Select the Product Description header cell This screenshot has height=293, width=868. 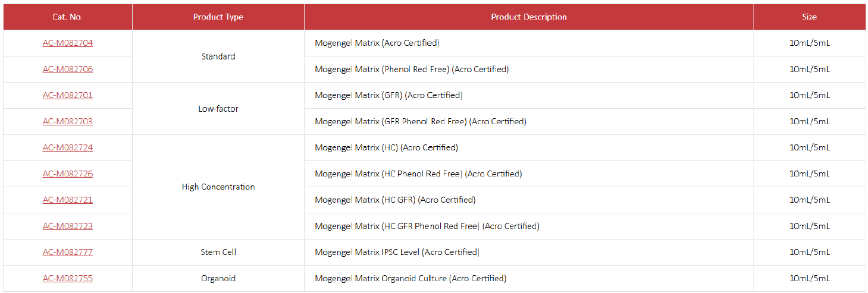click(x=529, y=17)
